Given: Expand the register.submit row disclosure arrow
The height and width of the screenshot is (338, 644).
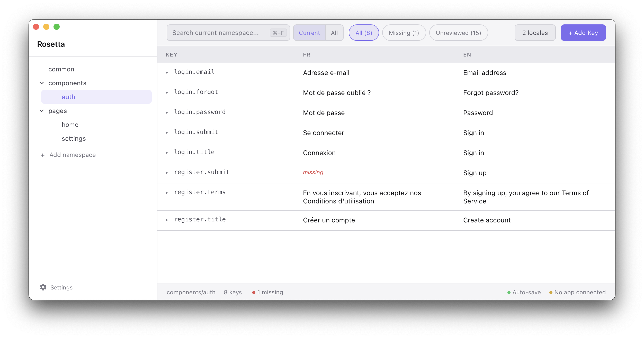Looking at the screenshot, I should 167,173.
